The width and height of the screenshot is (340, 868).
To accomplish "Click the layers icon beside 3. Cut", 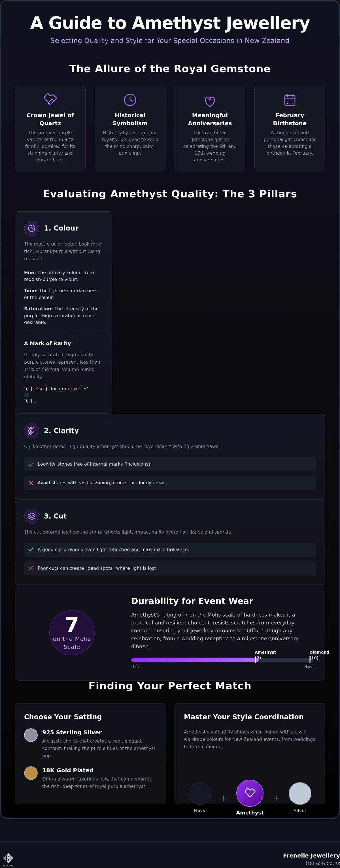I will [32, 516].
